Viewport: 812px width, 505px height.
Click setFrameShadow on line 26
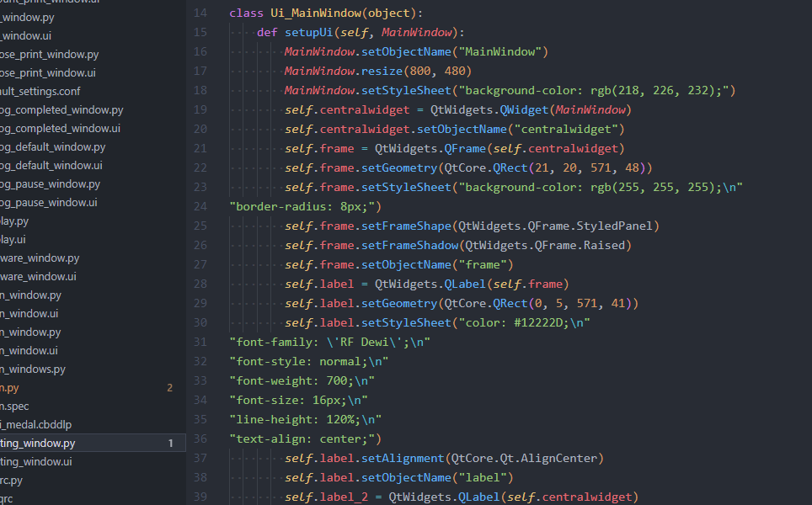(x=409, y=245)
